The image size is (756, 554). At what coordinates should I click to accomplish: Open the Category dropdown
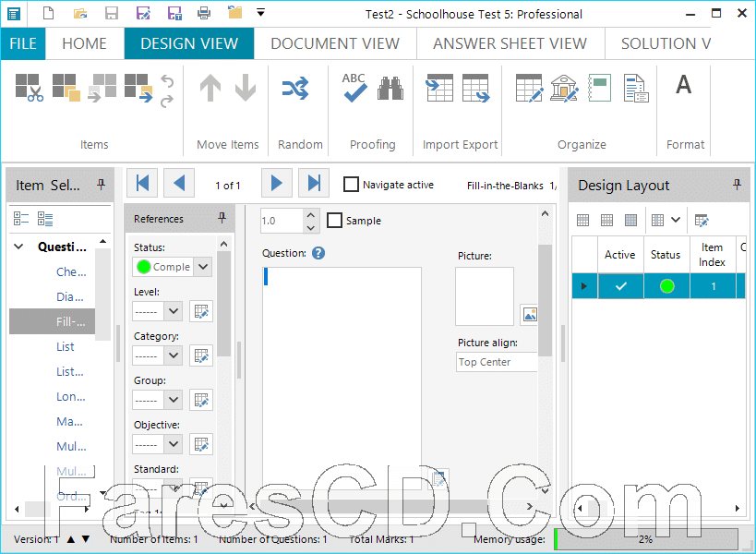pos(174,355)
